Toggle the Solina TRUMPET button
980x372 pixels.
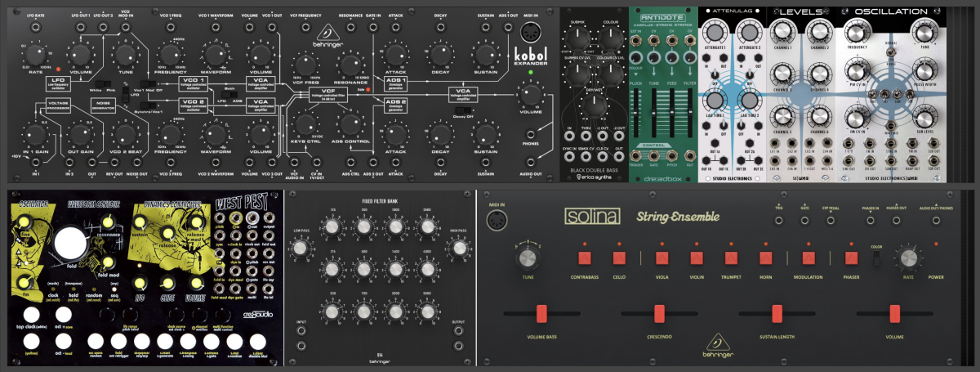730,258
